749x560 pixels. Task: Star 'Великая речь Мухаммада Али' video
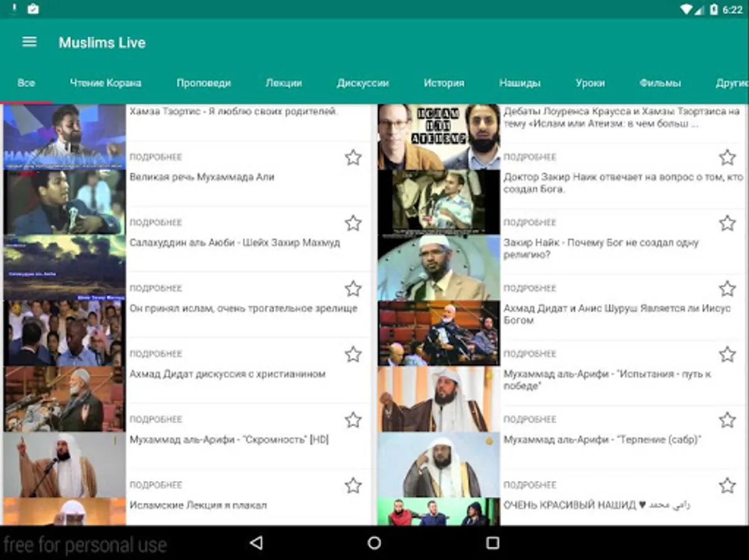[x=353, y=223]
